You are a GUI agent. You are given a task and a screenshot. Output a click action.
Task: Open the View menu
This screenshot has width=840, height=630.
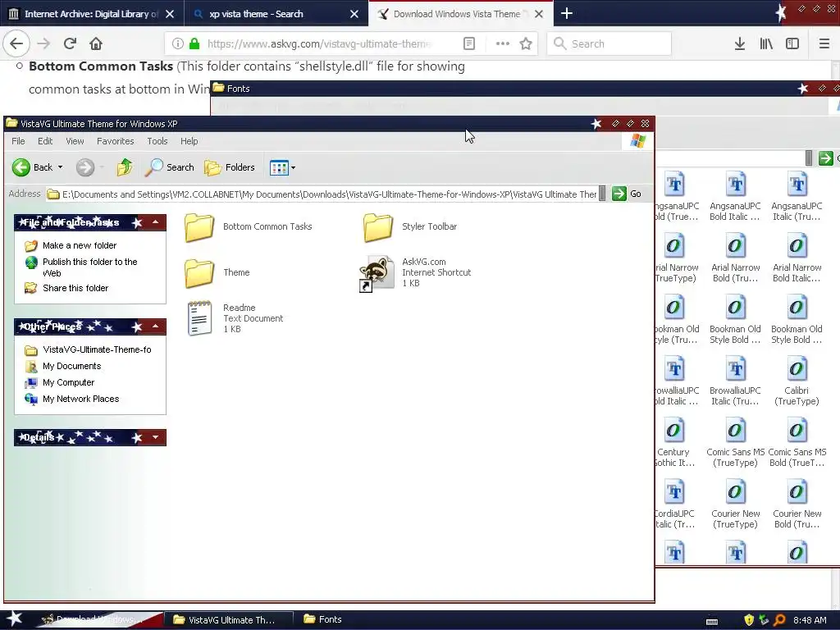pyautogui.click(x=75, y=141)
